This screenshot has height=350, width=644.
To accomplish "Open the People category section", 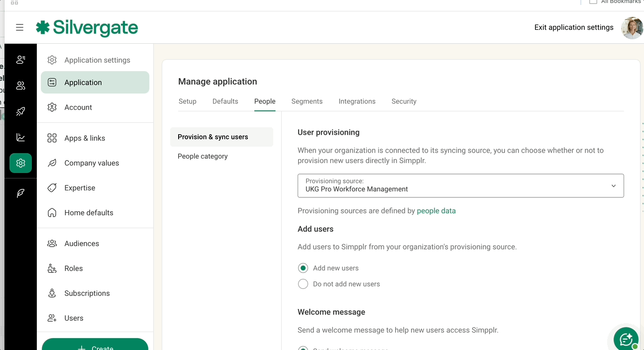I will coord(203,156).
